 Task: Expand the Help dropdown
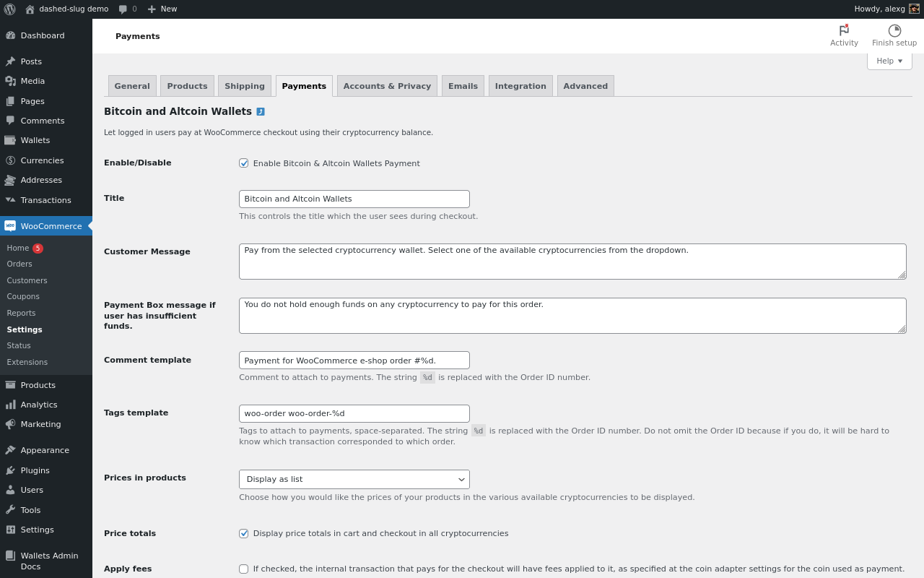(889, 61)
